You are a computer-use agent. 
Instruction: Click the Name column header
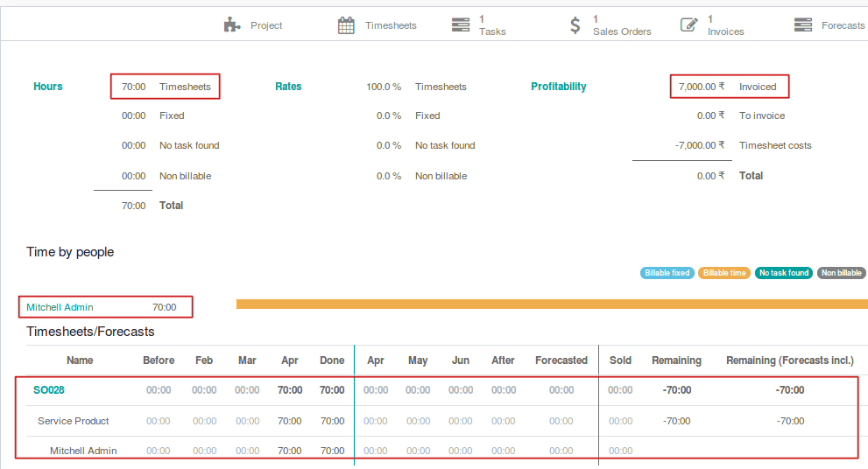[x=80, y=360]
